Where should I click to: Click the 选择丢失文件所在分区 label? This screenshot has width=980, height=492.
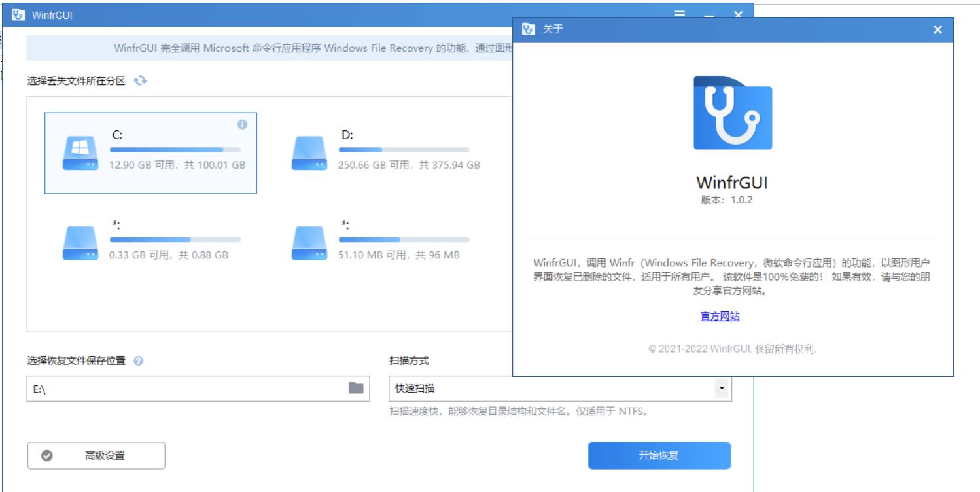tap(76, 80)
